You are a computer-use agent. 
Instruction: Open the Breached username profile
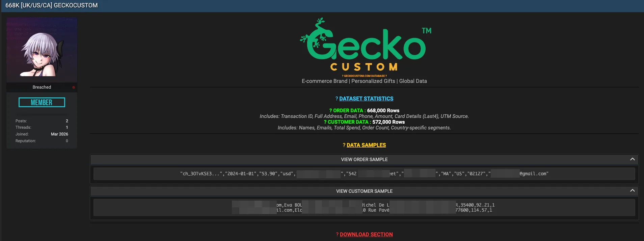point(42,87)
